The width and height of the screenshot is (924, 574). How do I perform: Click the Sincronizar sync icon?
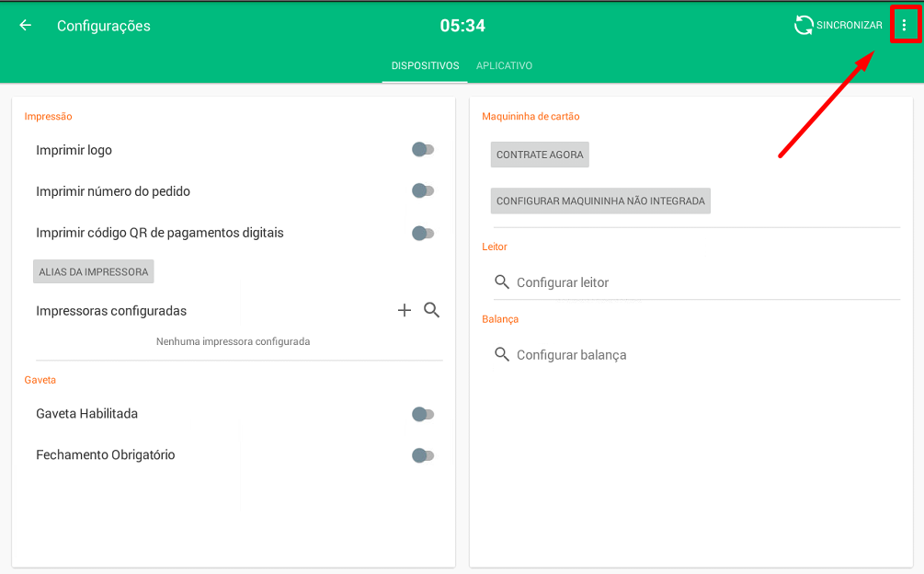click(x=804, y=25)
